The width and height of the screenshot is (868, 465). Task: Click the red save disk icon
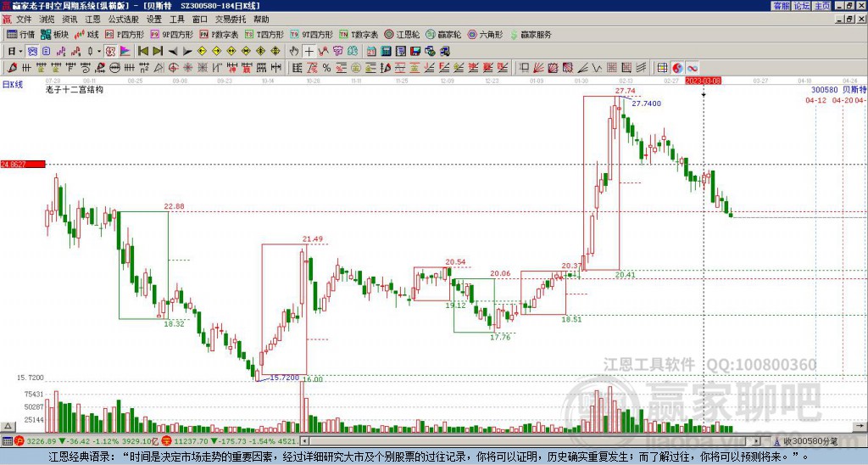click(415, 52)
